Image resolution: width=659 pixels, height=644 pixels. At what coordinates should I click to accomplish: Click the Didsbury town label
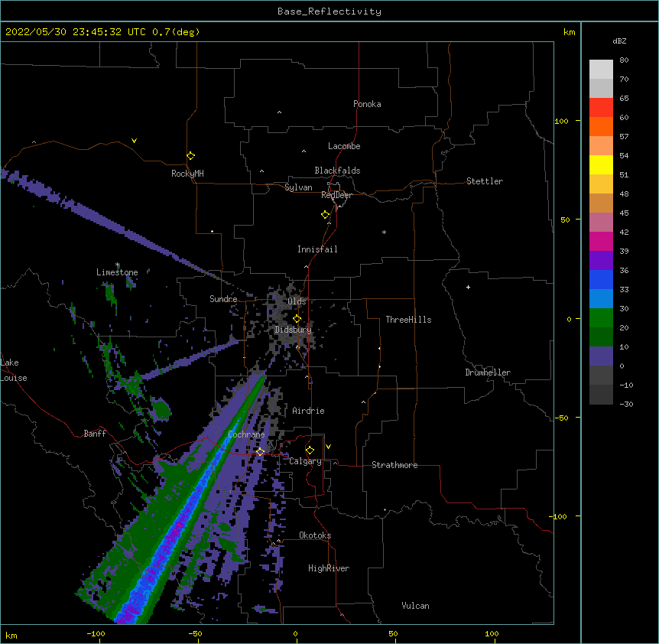[x=293, y=330]
